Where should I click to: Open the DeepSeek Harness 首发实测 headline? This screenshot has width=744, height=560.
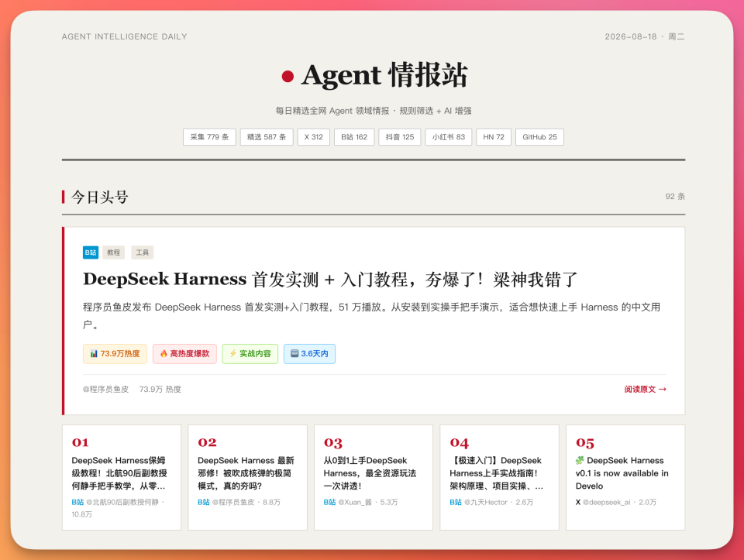pos(330,280)
